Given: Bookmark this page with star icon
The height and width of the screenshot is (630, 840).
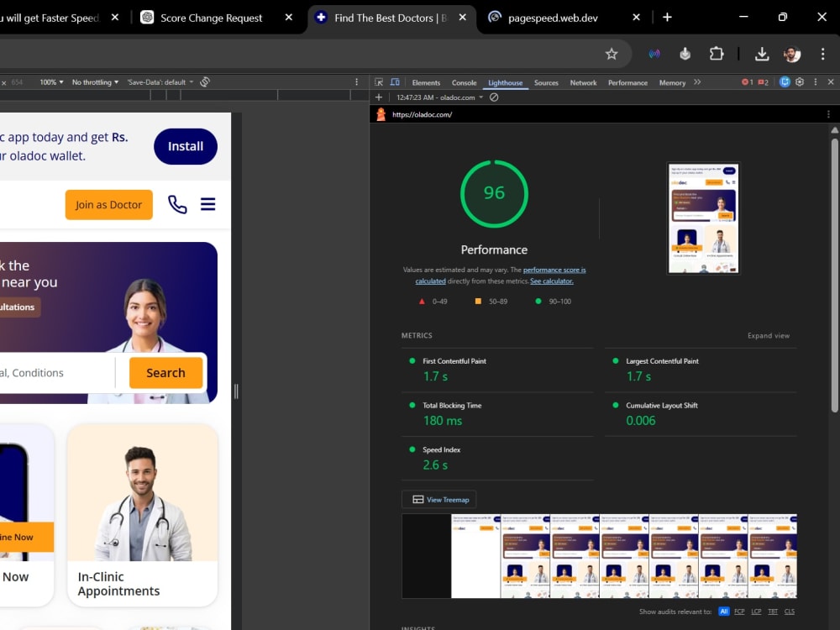Looking at the screenshot, I should tap(612, 54).
